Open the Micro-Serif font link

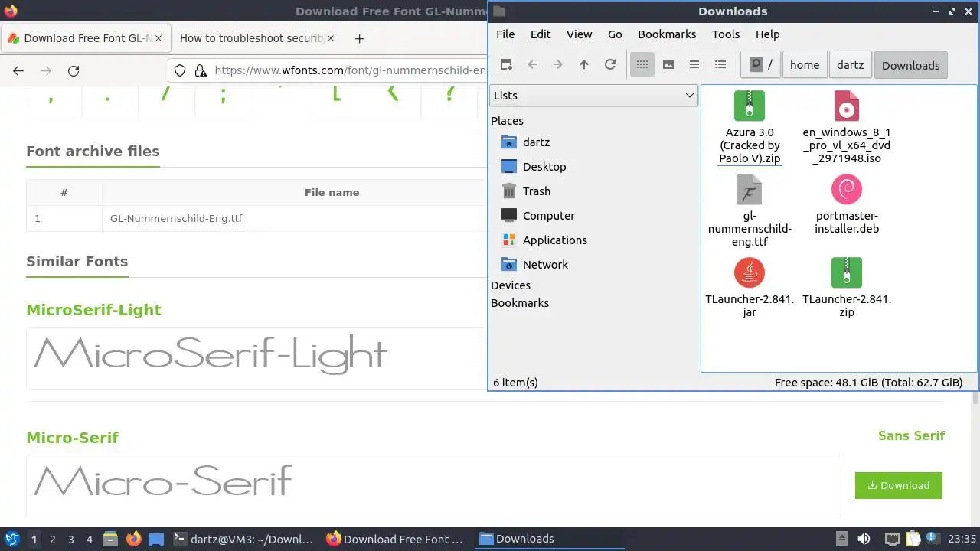click(72, 438)
